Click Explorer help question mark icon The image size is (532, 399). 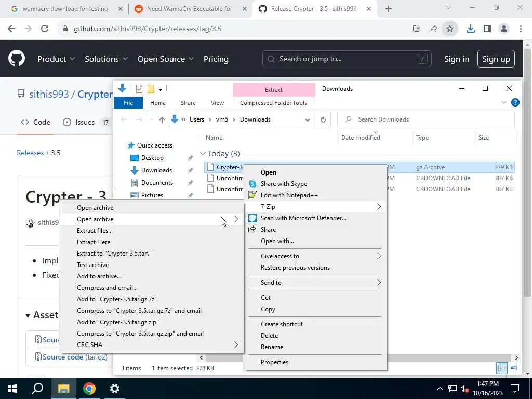pyautogui.click(x=515, y=102)
